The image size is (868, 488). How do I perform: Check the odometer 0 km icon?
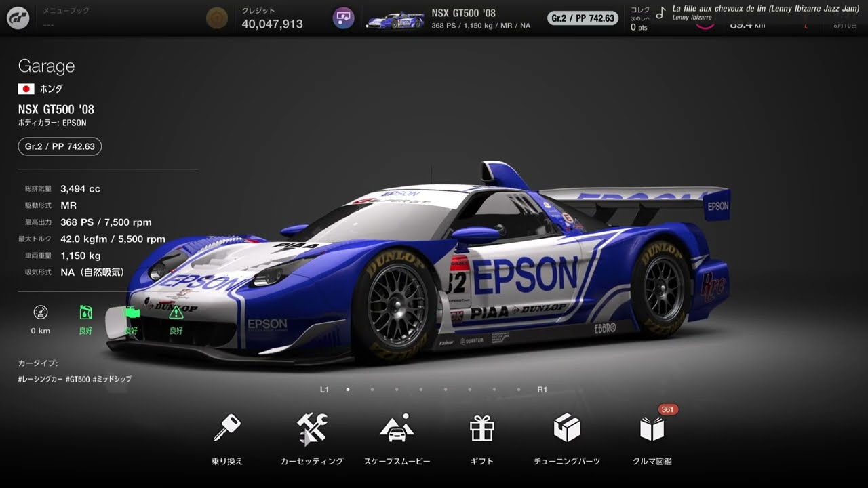coord(41,312)
